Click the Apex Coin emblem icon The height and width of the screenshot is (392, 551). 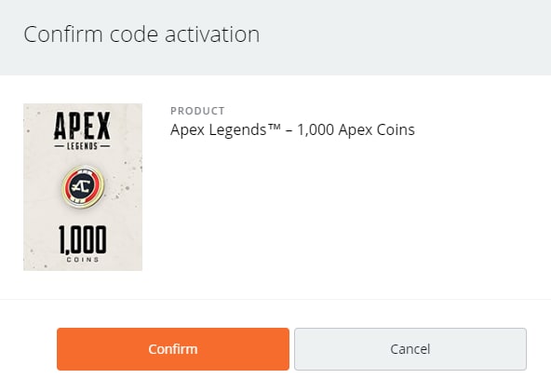click(x=83, y=186)
